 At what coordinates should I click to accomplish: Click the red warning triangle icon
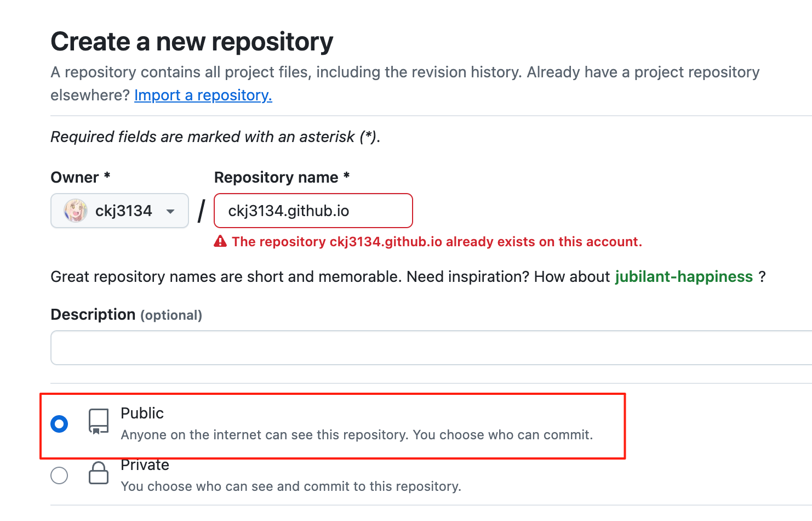point(220,241)
